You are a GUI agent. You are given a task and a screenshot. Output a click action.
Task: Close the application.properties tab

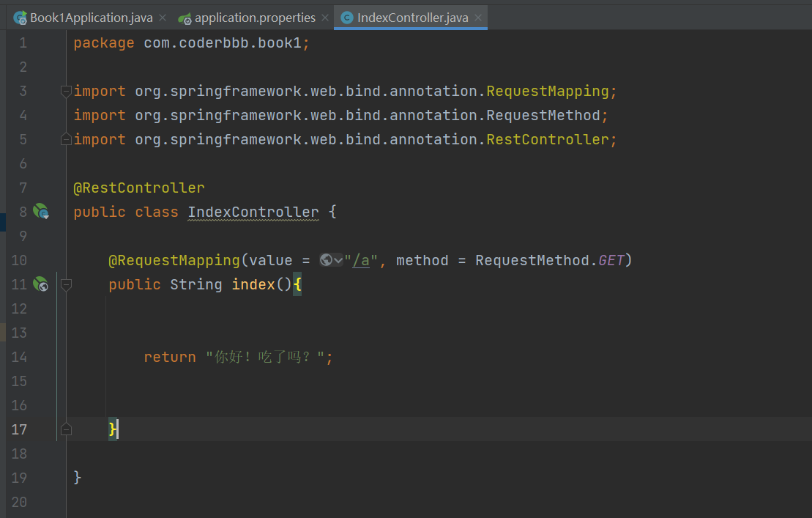tap(324, 18)
